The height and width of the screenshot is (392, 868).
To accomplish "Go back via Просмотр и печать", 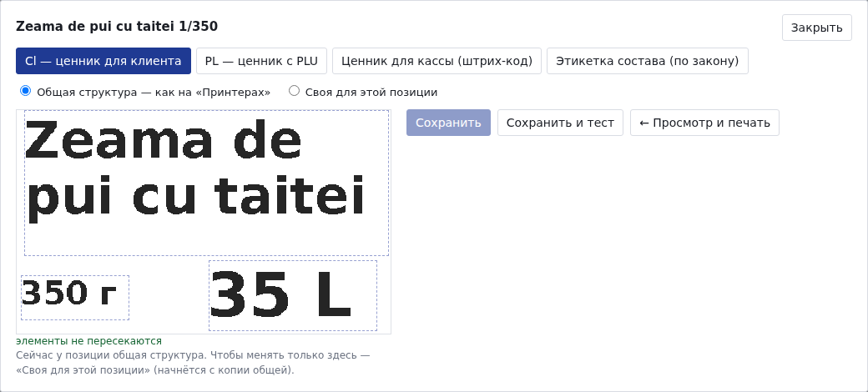I will [704, 123].
